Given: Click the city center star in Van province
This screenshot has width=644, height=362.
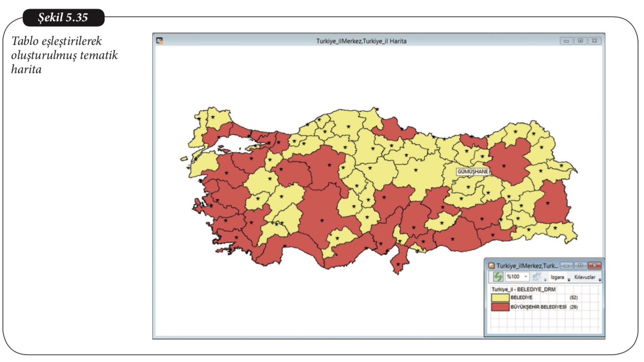Looking at the screenshot, I should [x=547, y=203].
